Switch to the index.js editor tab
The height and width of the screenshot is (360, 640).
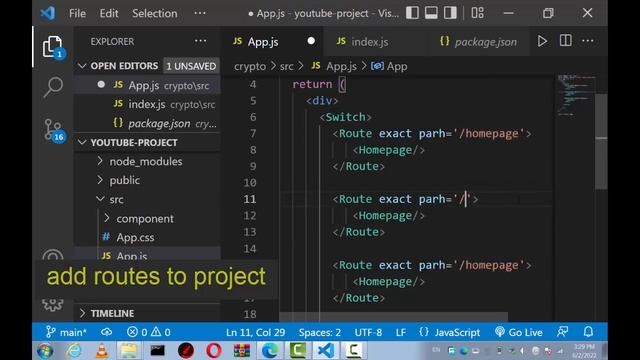(370, 42)
